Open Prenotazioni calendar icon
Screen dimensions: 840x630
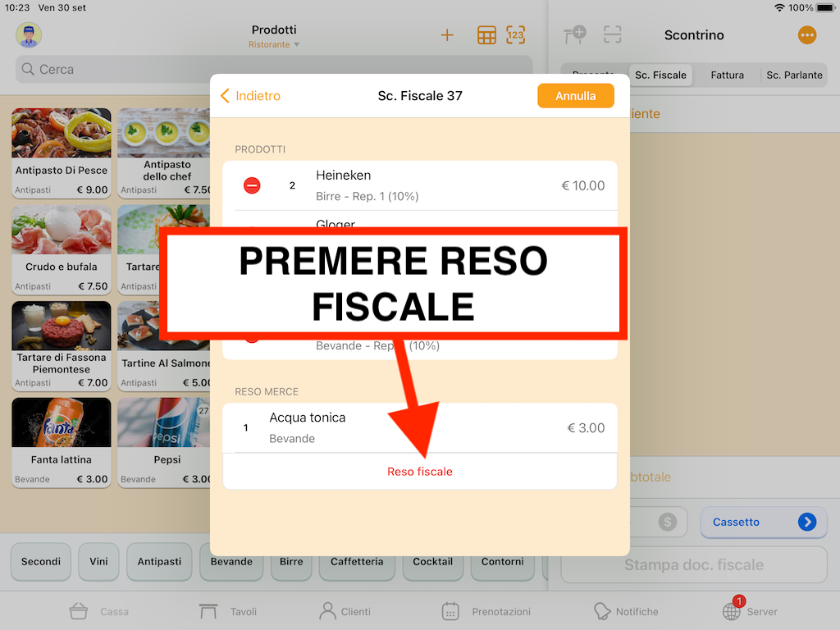450,611
